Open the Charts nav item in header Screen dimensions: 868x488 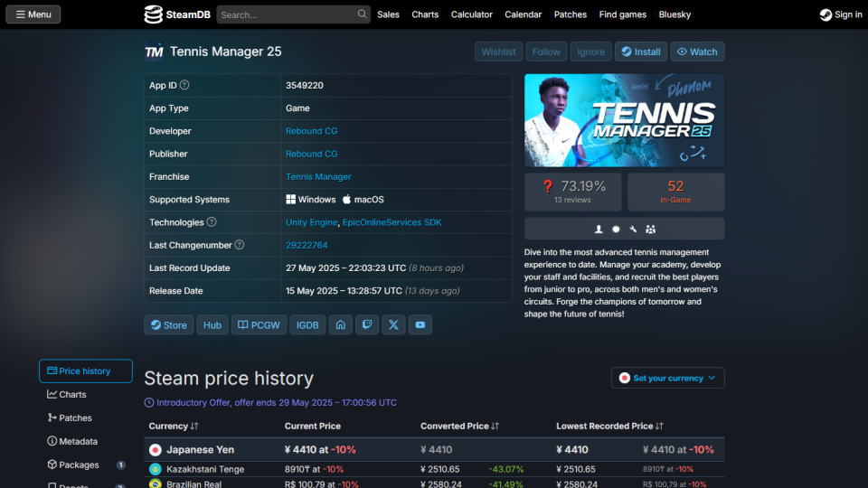425,14
